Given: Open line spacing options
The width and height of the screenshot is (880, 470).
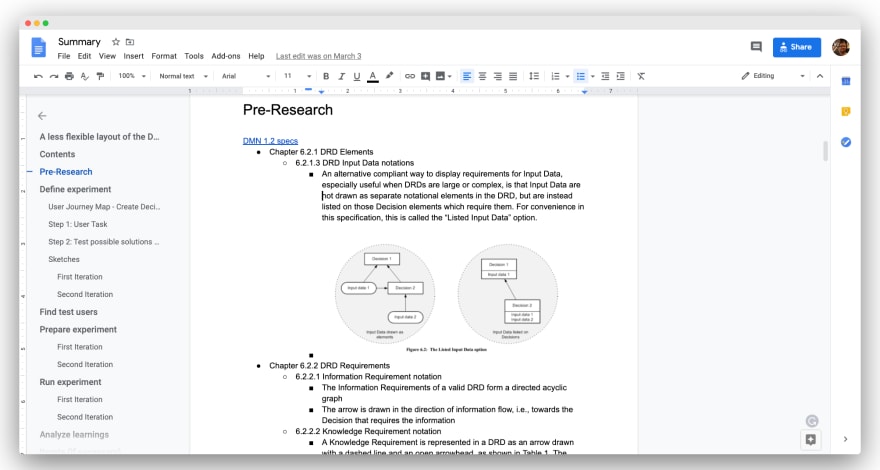Looking at the screenshot, I should (x=534, y=76).
